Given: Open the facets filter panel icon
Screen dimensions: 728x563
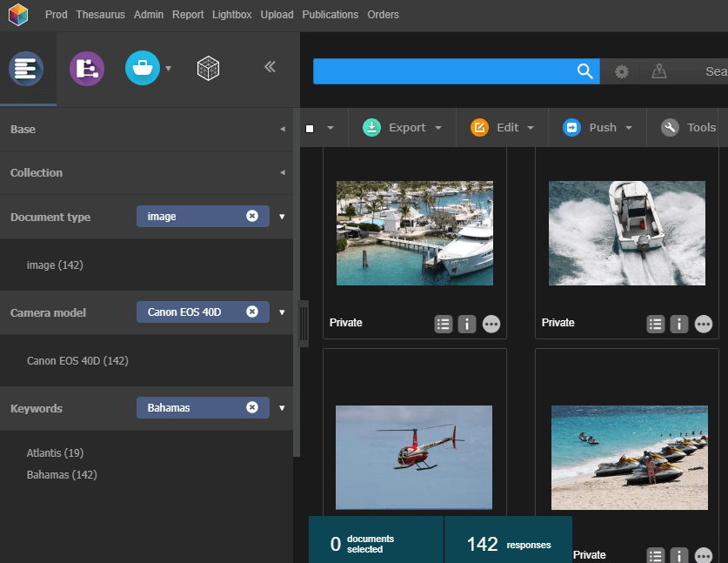Looking at the screenshot, I should click(x=26, y=69).
